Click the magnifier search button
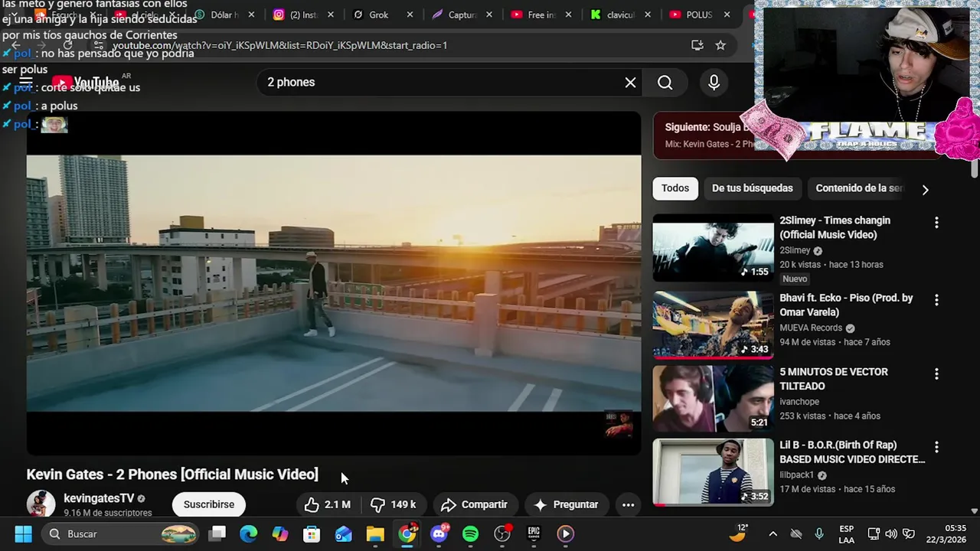This screenshot has height=551, width=980. 665,83
